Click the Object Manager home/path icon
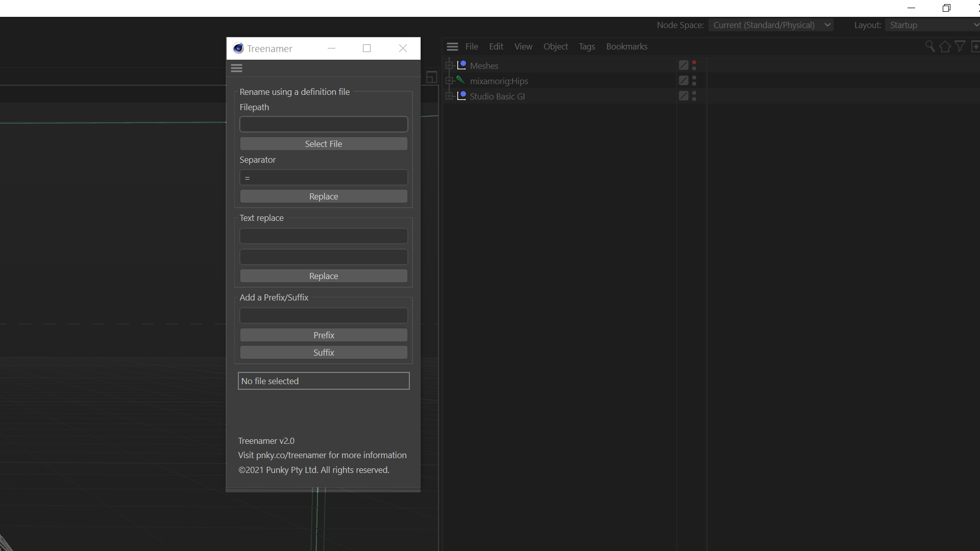980x551 pixels. (945, 46)
